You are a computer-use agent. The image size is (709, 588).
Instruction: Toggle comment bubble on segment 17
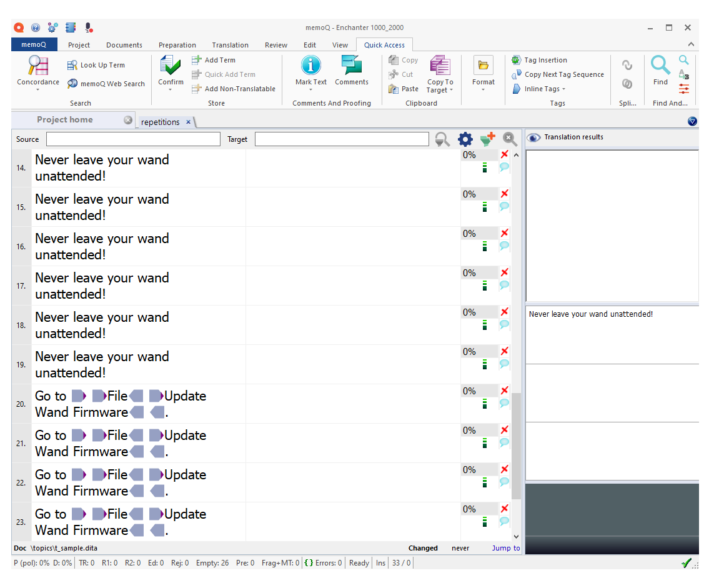[x=504, y=286]
